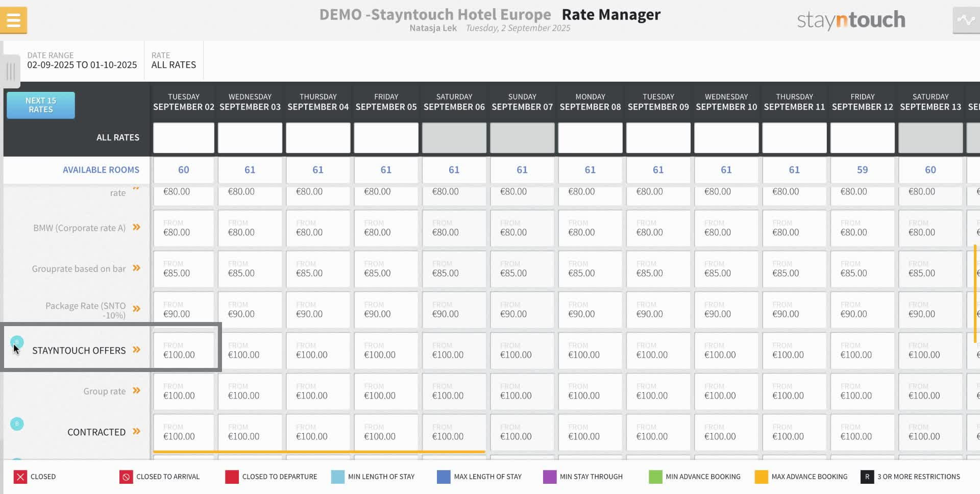
Task: Click the user name Natasja Lek
Action: click(433, 28)
